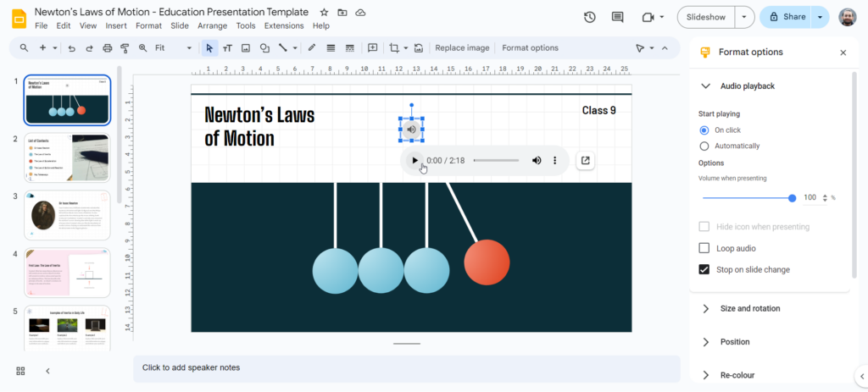Screen dimensions: 868x392
Task: Play the audio clip
Action: [415, 160]
